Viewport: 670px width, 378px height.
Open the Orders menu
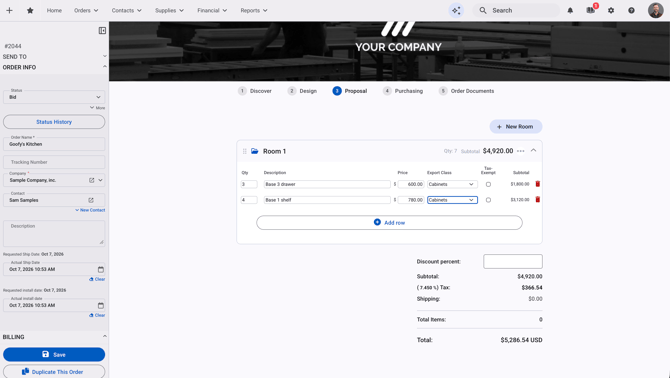click(x=86, y=10)
